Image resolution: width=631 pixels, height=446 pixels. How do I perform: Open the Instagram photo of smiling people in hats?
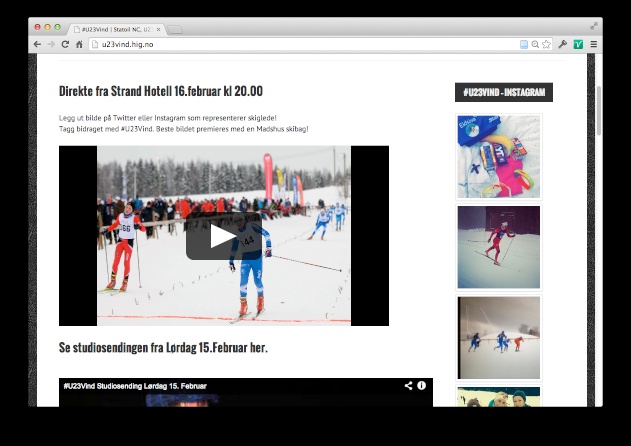pos(499,396)
